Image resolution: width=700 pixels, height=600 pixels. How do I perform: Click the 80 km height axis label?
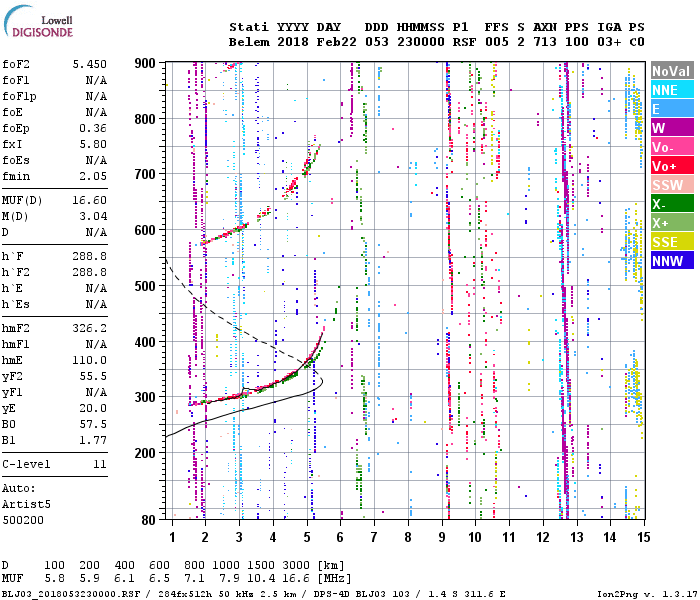point(148,519)
